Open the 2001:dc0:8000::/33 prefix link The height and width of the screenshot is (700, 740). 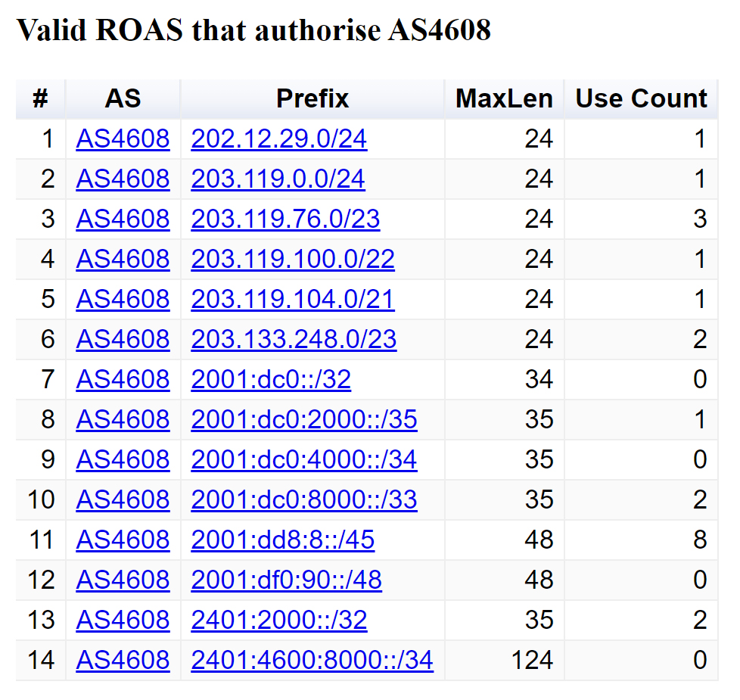(x=303, y=499)
